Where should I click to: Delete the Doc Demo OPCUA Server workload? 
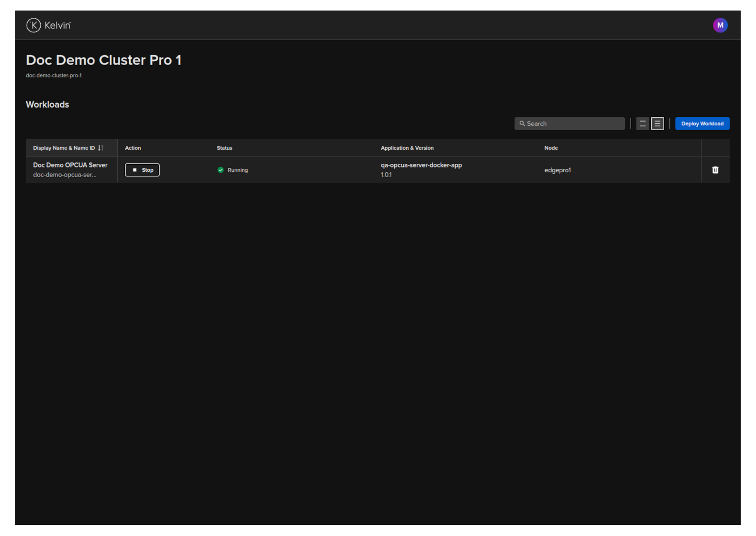tap(715, 170)
